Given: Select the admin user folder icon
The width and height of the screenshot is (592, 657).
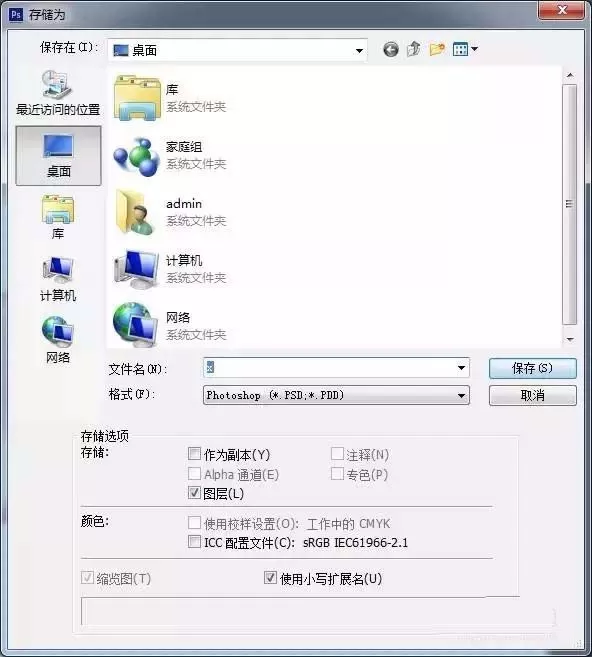Looking at the screenshot, I should pyautogui.click(x=135, y=212).
